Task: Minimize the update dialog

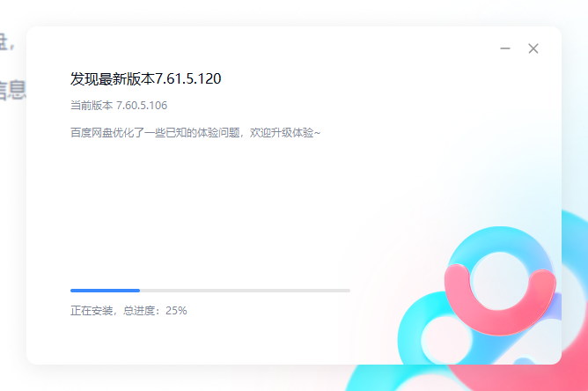Action: click(x=505, y=48)
